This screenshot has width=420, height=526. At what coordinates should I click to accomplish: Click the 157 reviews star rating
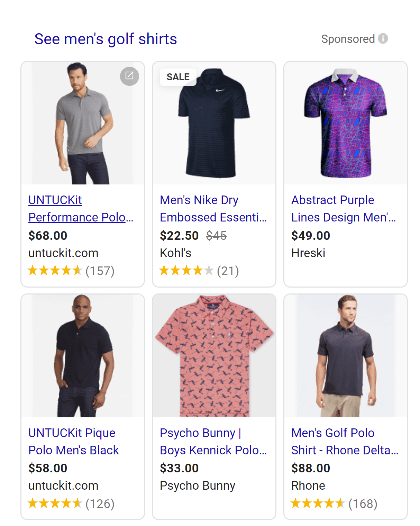pos(71,271)
